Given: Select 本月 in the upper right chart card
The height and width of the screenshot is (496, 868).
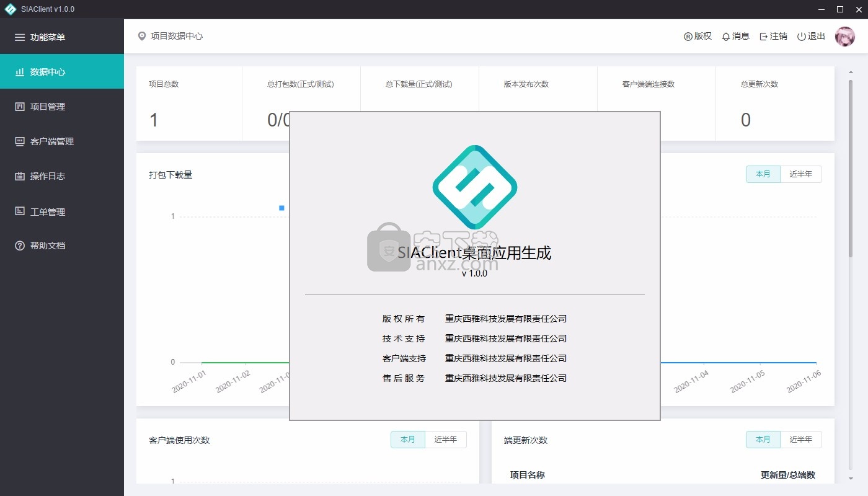Looking at the screenshot, I should pos(763,174).
